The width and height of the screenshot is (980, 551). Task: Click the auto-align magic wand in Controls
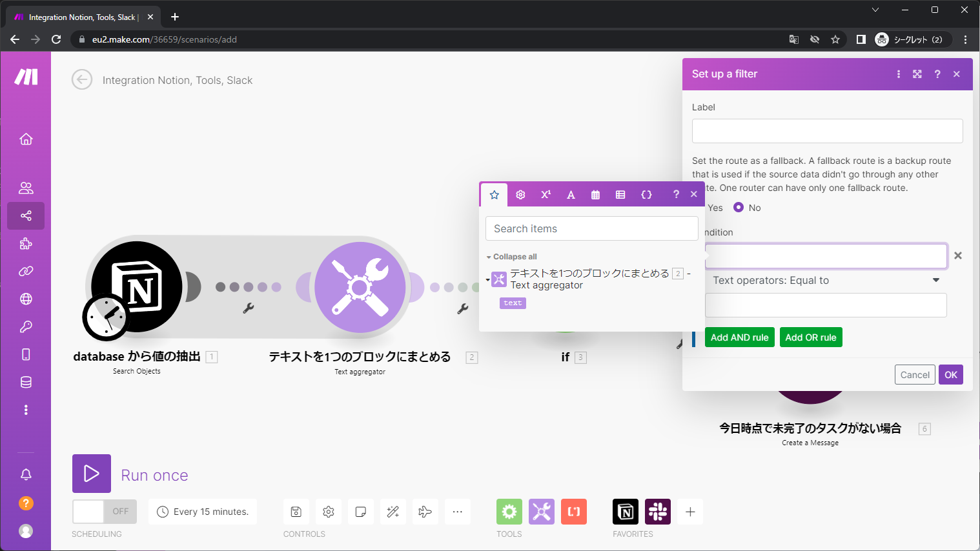coord(393,511)
